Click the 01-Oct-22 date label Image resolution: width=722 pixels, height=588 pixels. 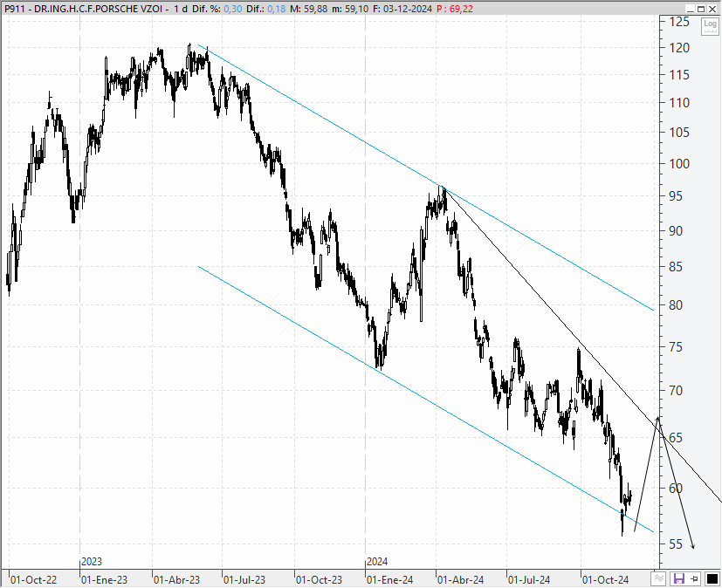pos(34,580)
